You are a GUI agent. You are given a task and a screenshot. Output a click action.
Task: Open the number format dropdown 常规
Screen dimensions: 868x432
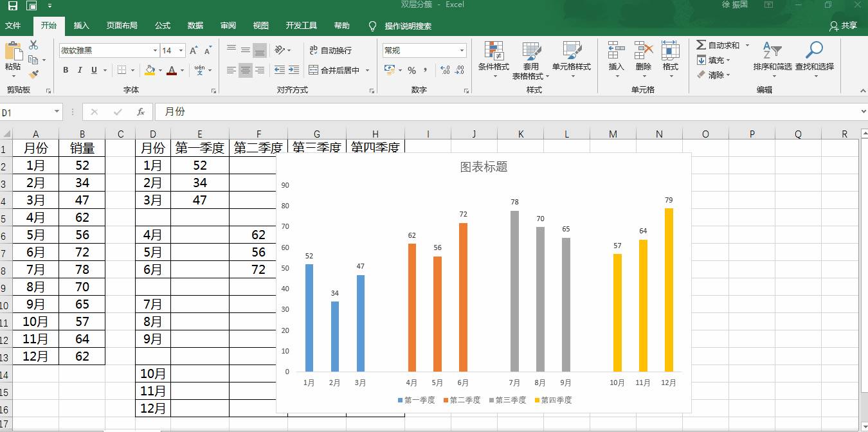pyautogui.click(x=462, y=51)
